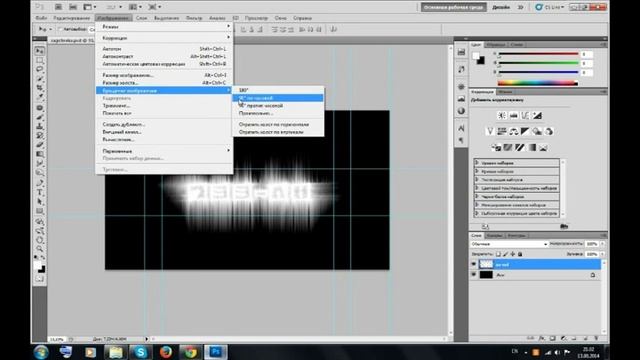
Task: Open Skype from the taskbar
Action: point(140,352)
